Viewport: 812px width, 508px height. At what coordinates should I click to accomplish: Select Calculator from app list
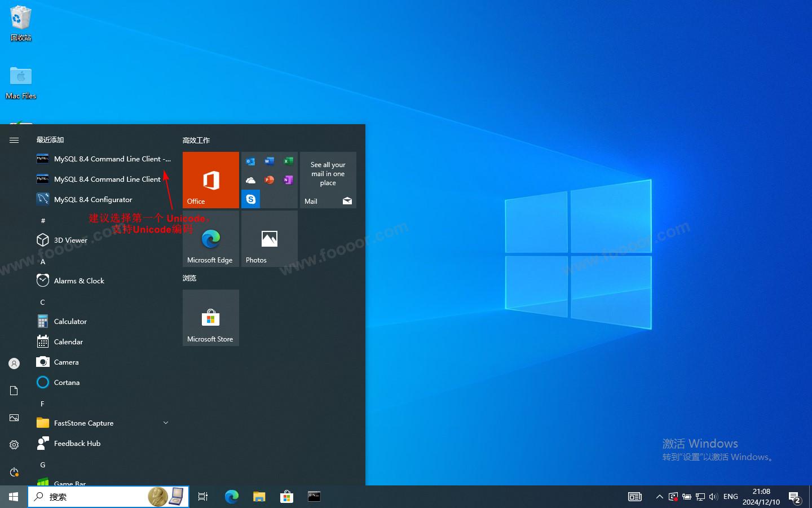pyautogui.click(x=70, y=322)
